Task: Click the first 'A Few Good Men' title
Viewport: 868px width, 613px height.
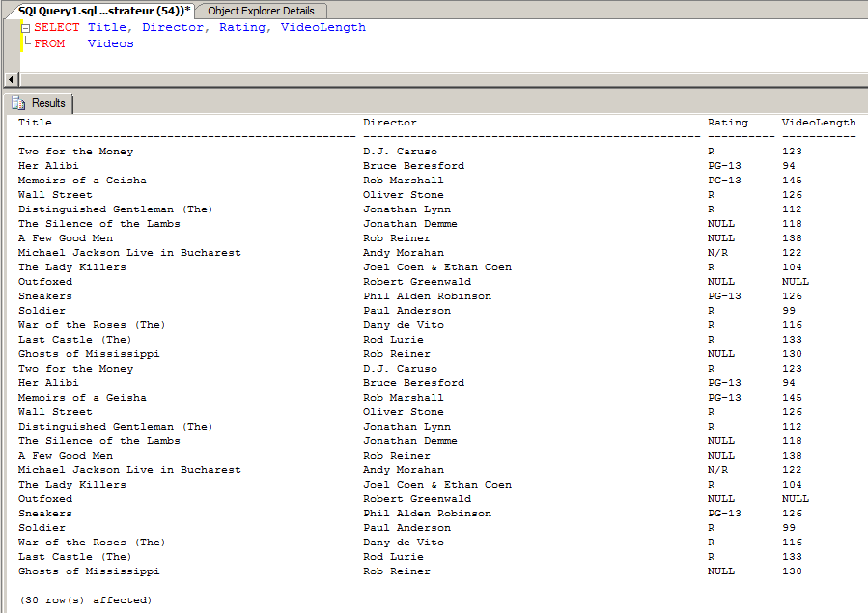Action: (66, 237)
